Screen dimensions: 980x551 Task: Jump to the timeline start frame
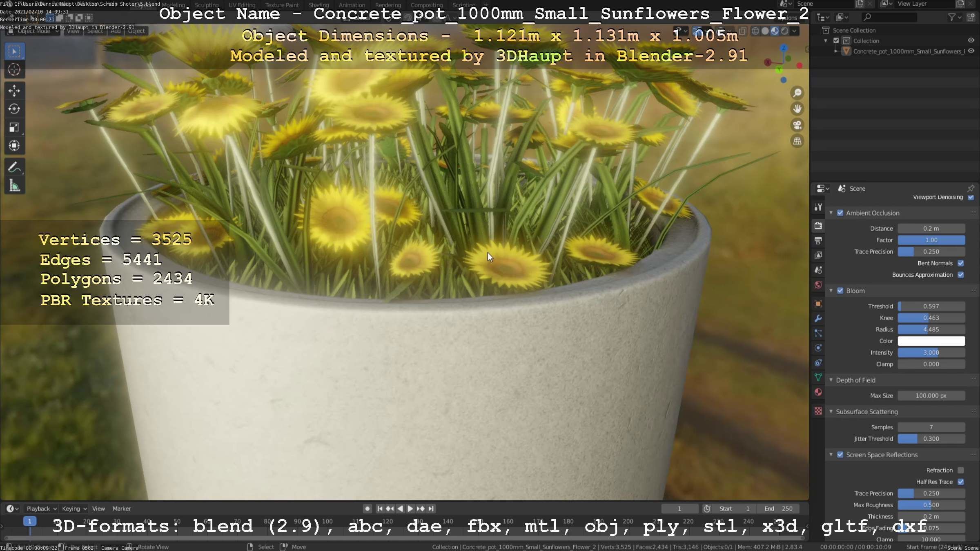pyautogui.click(x=380, y=509)
